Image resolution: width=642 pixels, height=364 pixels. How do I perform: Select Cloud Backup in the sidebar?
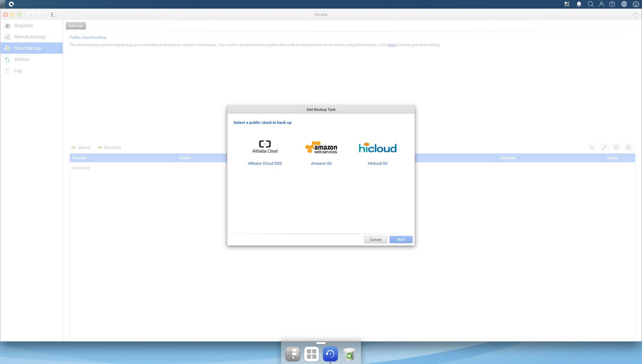tap(31, 48)
